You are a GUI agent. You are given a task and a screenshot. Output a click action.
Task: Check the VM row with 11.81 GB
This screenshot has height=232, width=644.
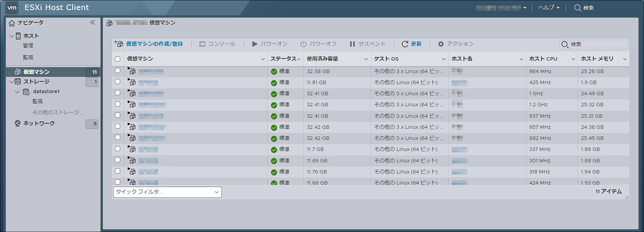118,82
